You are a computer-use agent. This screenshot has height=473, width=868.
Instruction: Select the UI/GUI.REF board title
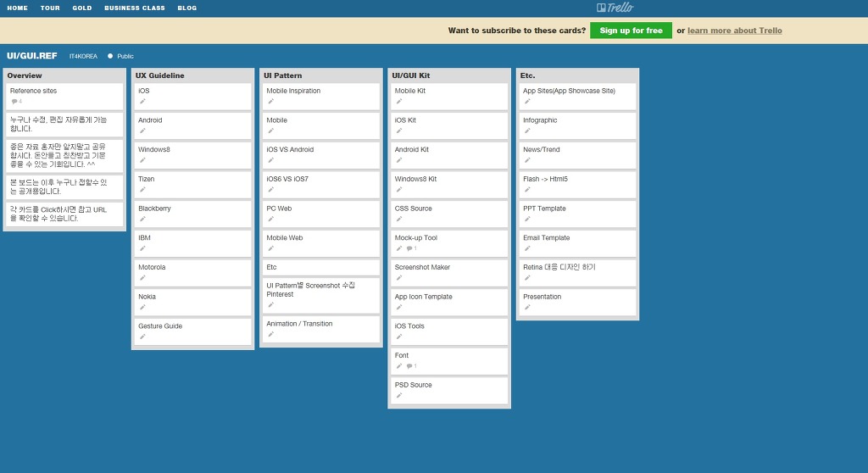[32, 56]
